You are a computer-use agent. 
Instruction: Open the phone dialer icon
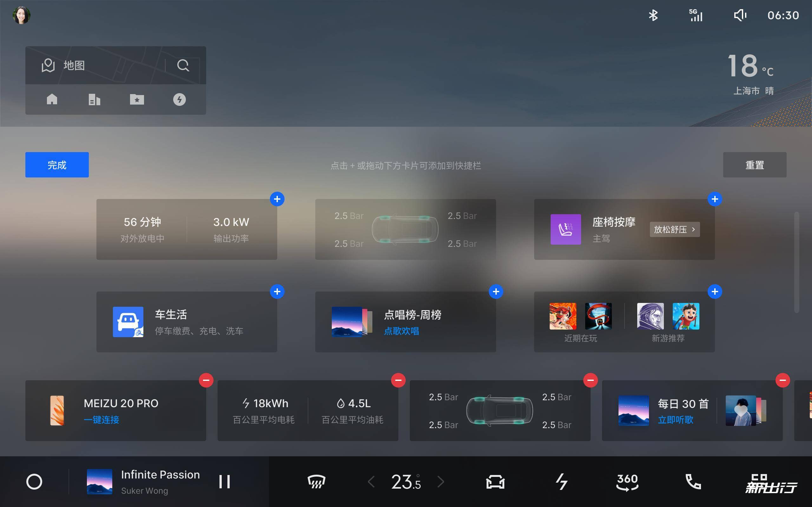point(693,482)
